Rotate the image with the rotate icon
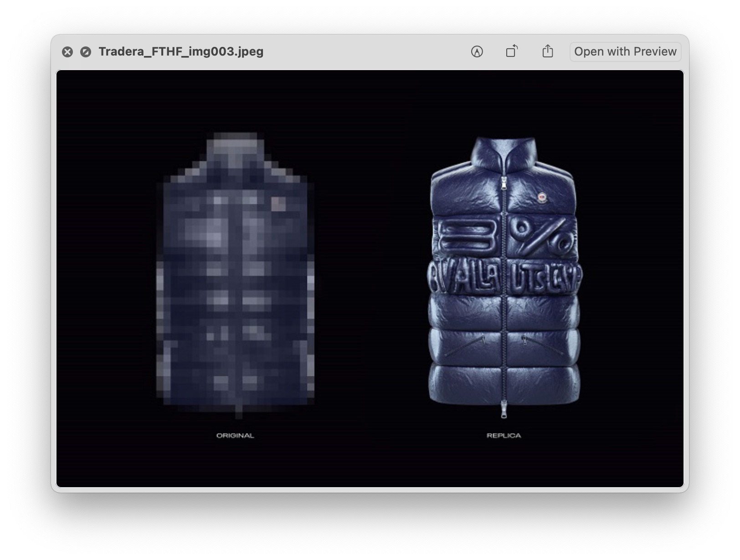 pyautogui.click(x=512, y=51)
